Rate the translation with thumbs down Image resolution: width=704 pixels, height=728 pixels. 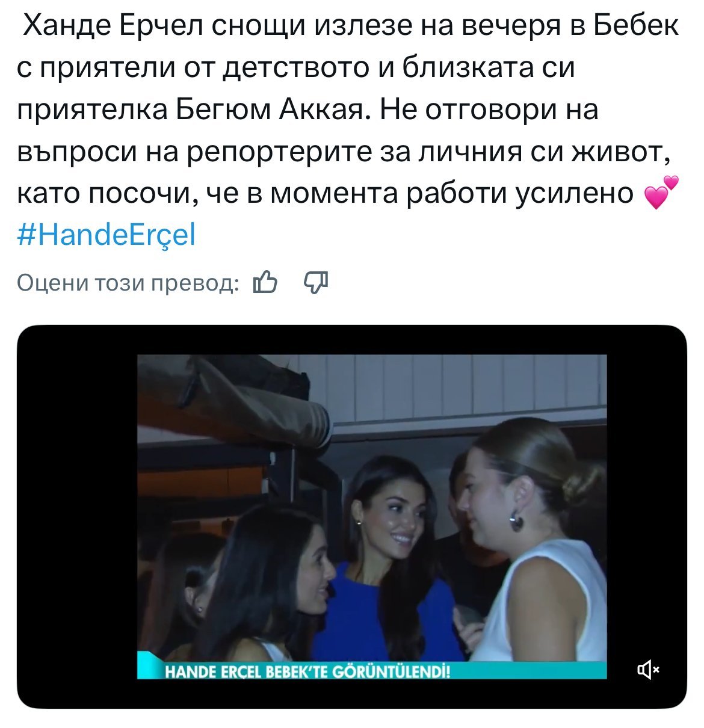point(316,282)
